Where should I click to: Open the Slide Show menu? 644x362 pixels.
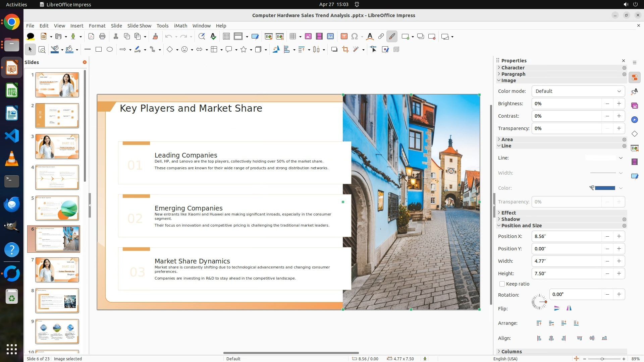(139, 26)
